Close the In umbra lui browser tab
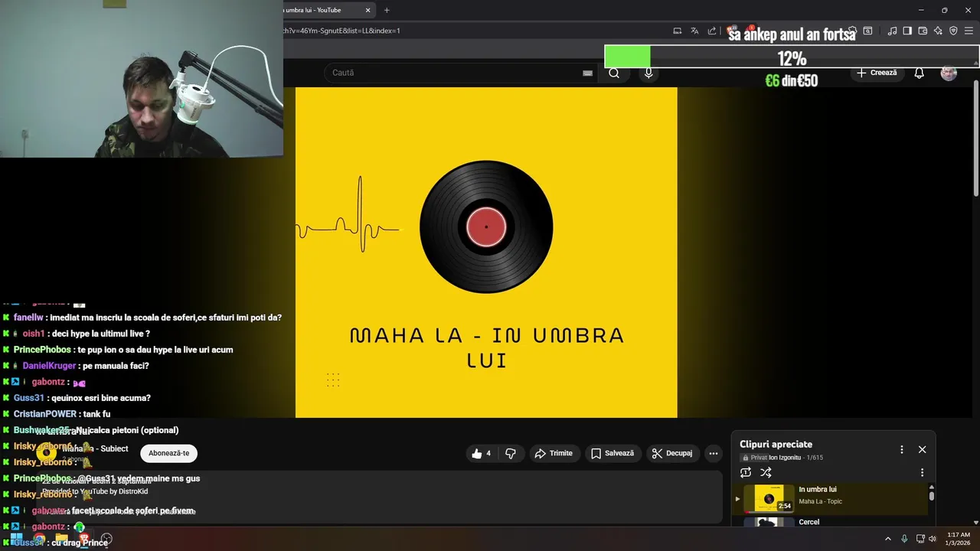The width and height of the screenshot is (980, 551). click(x=367, y=10)
